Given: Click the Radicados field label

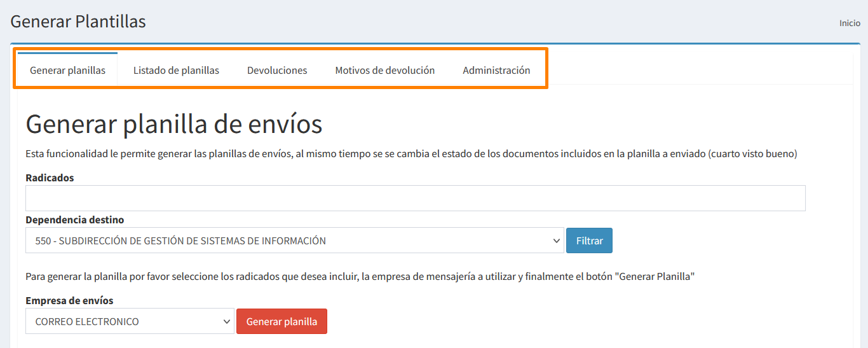Looking at the screenshot, I should point(50,178).
